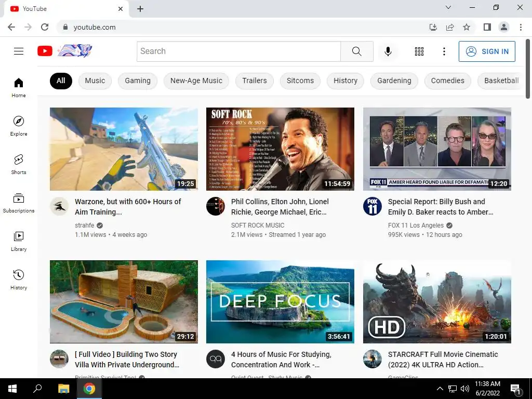Select the Comedies filter chip
This screenshot has width=532, height=399.
point(447,81)
